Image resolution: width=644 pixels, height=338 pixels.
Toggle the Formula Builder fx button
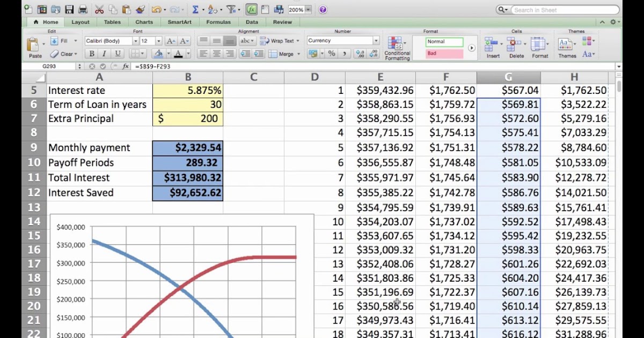[251, 9]
